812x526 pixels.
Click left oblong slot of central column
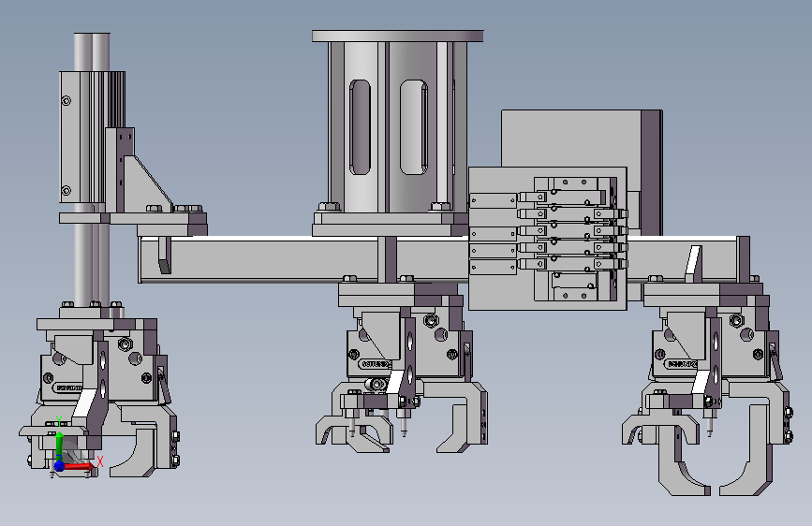pyautogui.click(x=360, y=127)
